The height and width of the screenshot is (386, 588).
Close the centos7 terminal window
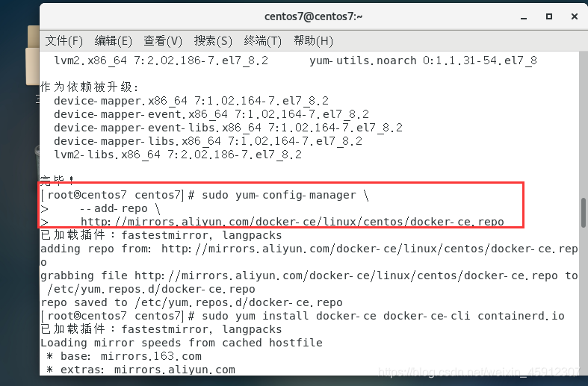[x=574, y=16]
